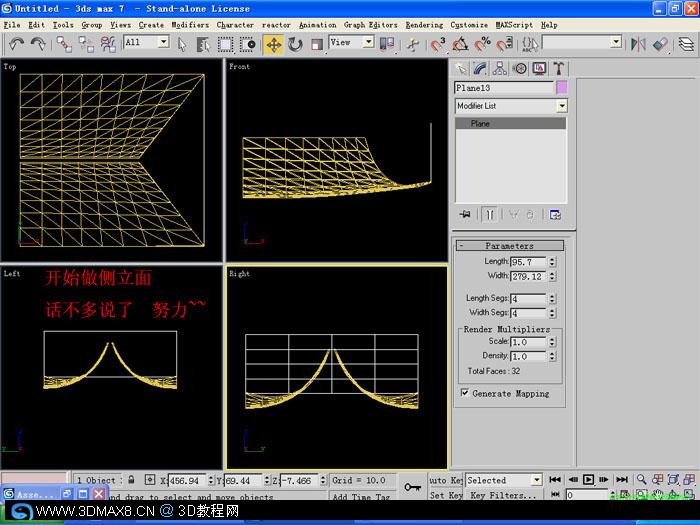Open the Display command panel tab
Image resolution: width=700 pixels, height=525 pixels.
tap(539, 68)
